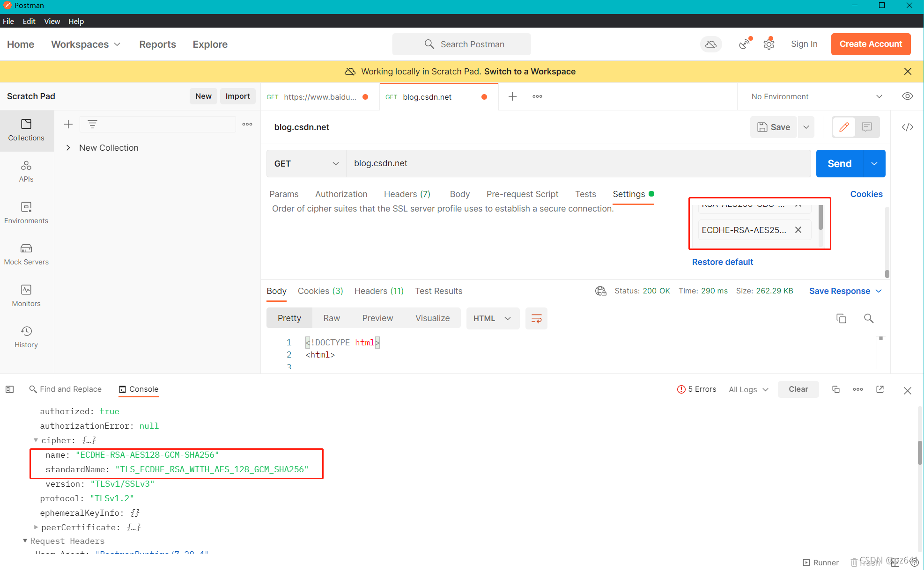Open console three-dot options

point(858,389)
